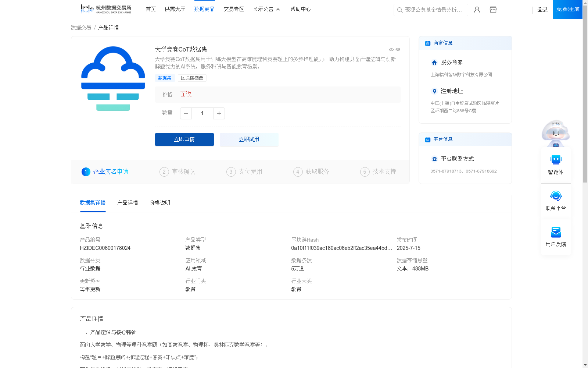Click the floating robot mascot
The height and width of the screenshot is (368, 588).
(556, 134)
